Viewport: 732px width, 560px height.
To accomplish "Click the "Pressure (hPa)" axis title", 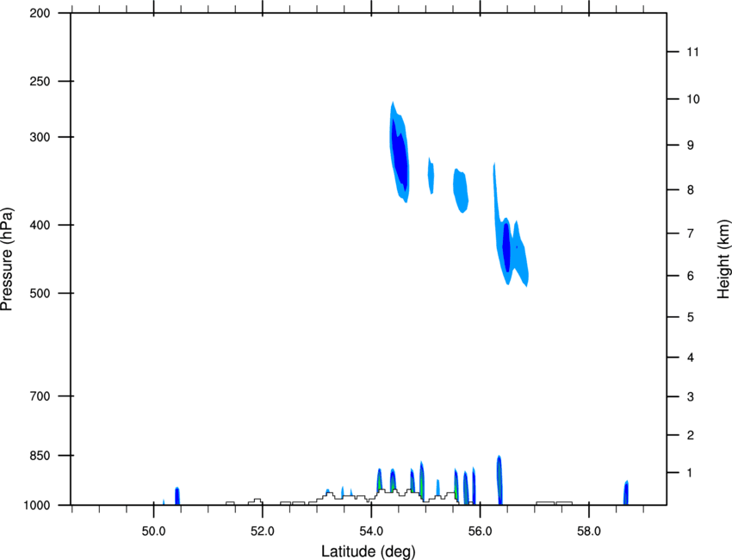I will click(7, 259).
